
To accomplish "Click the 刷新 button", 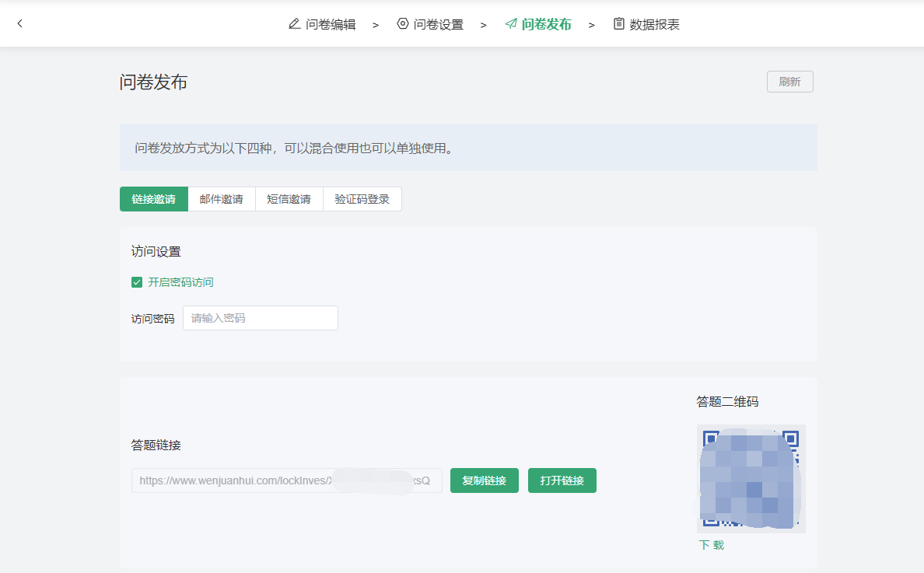I will [789, 82].
